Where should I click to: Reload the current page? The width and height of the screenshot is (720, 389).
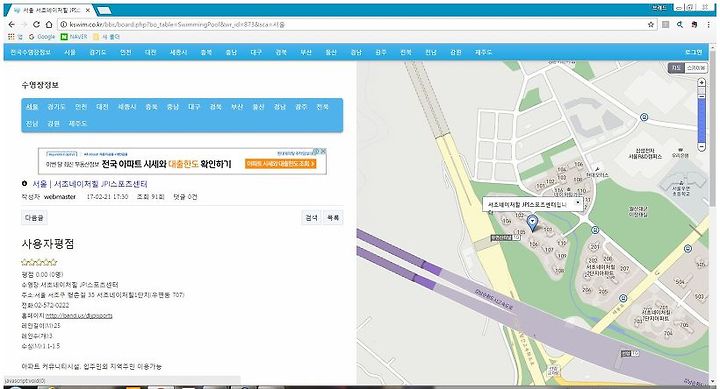(36, 24)
